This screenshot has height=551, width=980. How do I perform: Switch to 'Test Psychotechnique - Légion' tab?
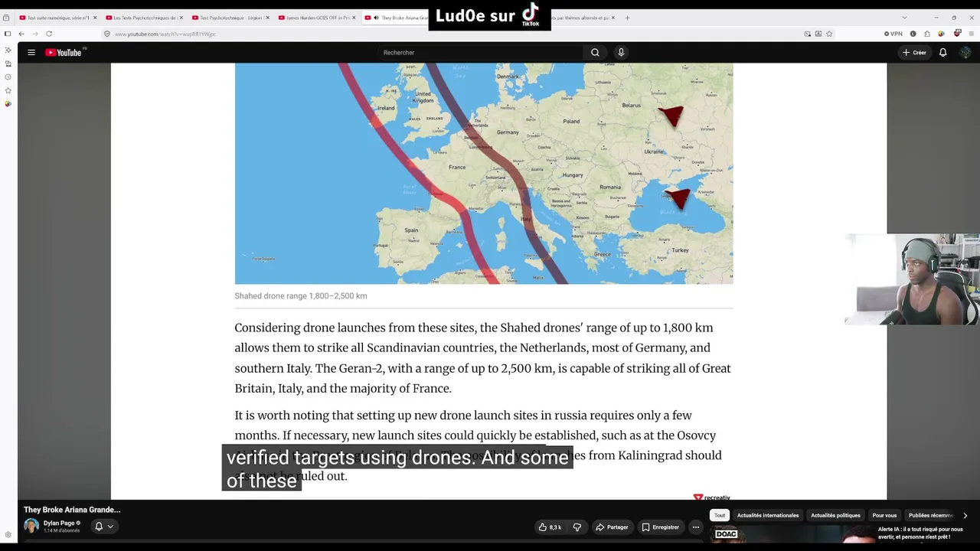tap(228, 18)
